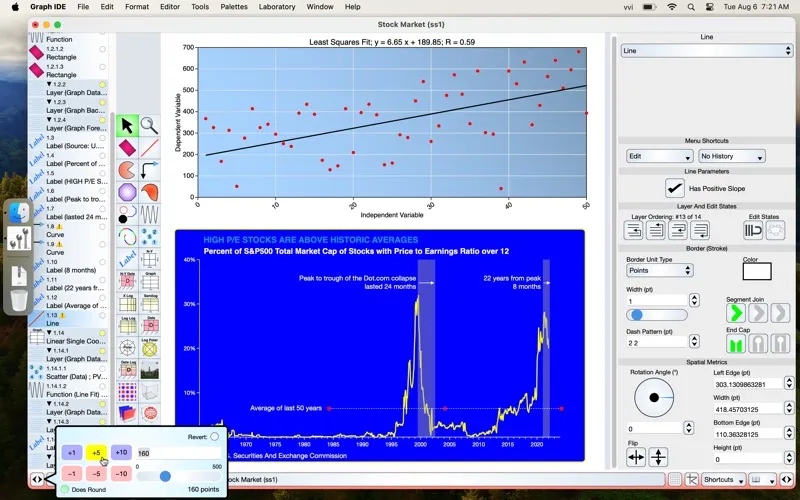Pick the pie wedge shape tool
The image size is (800, 500).
tap(127, 170)
